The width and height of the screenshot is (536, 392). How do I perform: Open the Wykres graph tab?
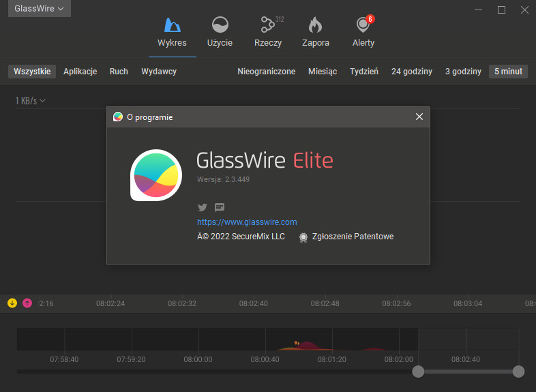[172, 33]
